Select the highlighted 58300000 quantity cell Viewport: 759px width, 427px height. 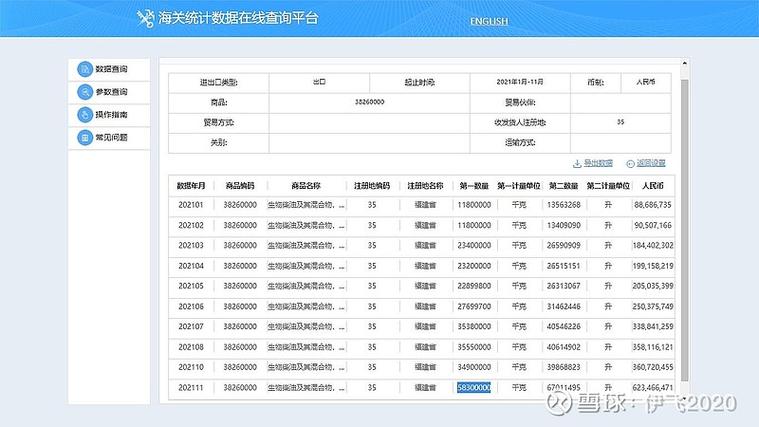pos(474,387)
